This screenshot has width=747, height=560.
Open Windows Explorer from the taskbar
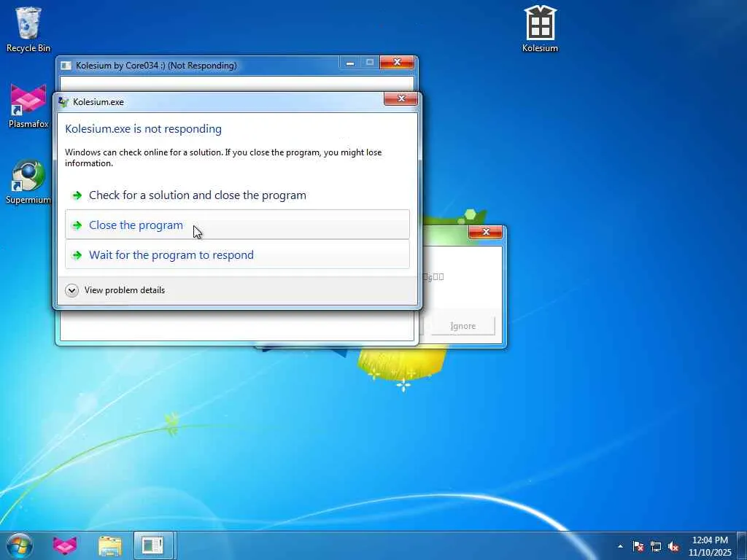[110, 545]
